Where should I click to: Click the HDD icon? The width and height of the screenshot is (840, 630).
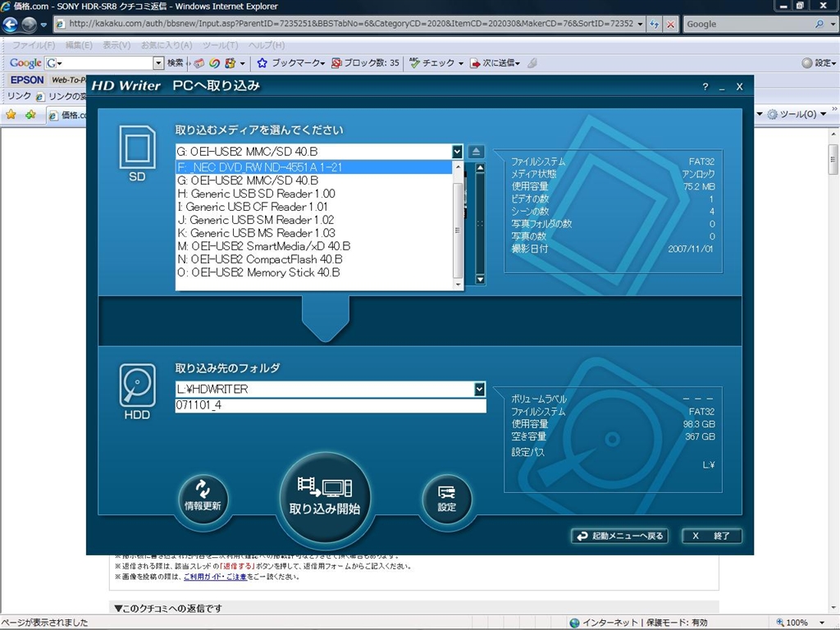click(137, 386)
